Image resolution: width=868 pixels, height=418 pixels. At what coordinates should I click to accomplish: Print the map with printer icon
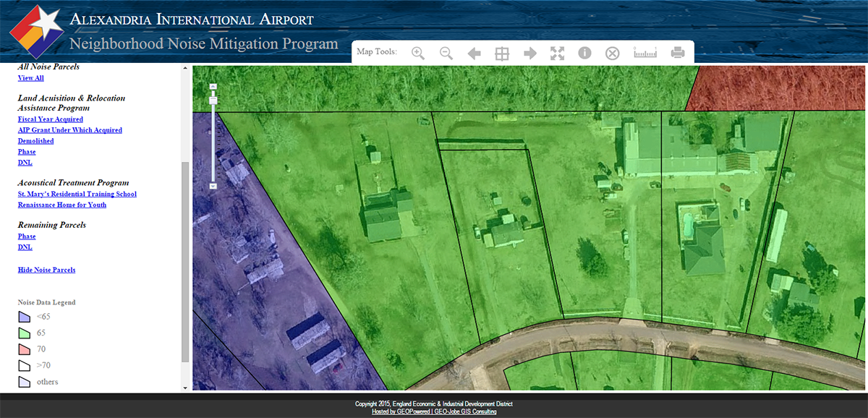point(678,53)
